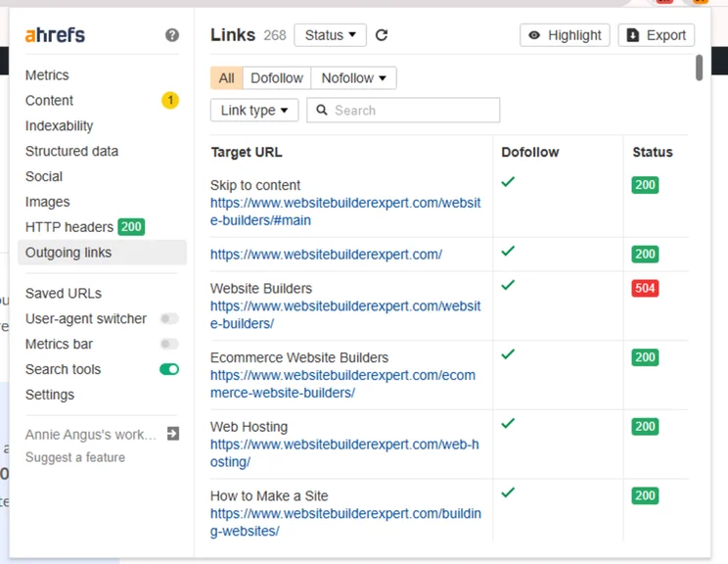
Task: Click the dofollow checkmark in Website Builders row
Action: coord(508,285)
